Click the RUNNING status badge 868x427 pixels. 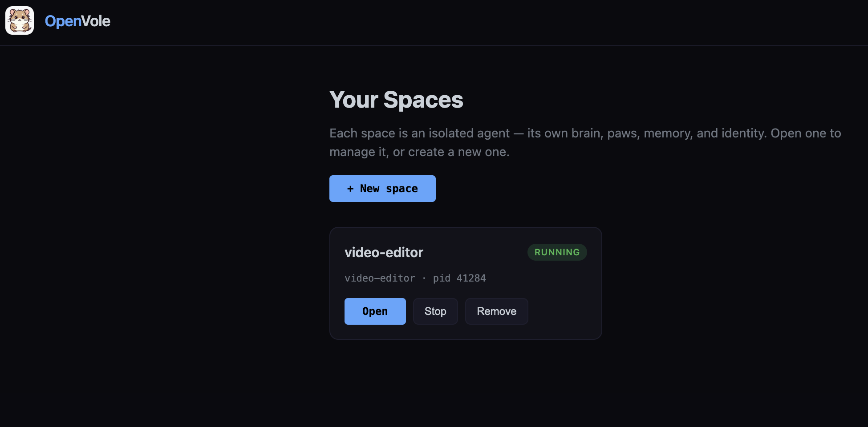point(557,252)
